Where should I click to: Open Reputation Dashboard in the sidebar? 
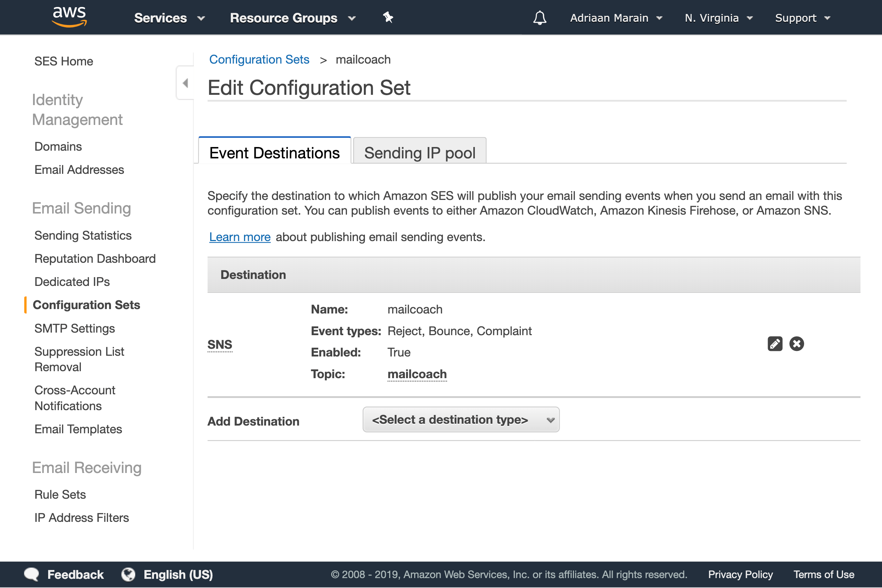(95, 258)
